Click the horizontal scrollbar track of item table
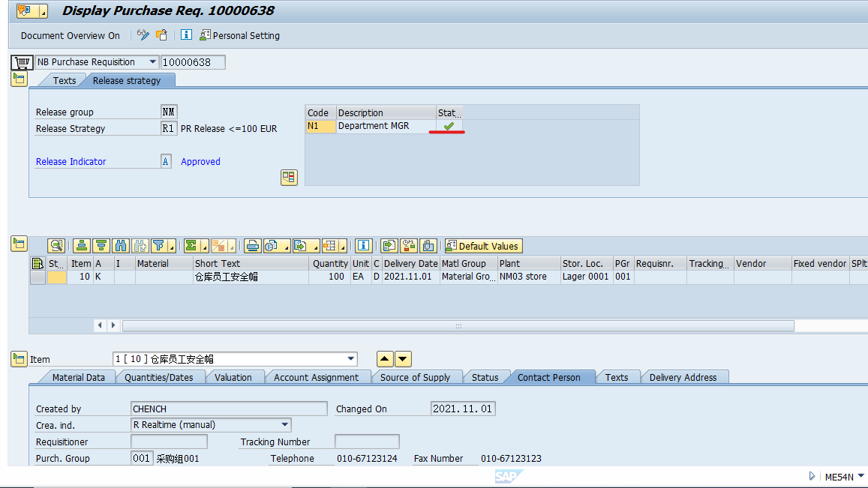This screenshot has height=488, width=868. point(458,326)
